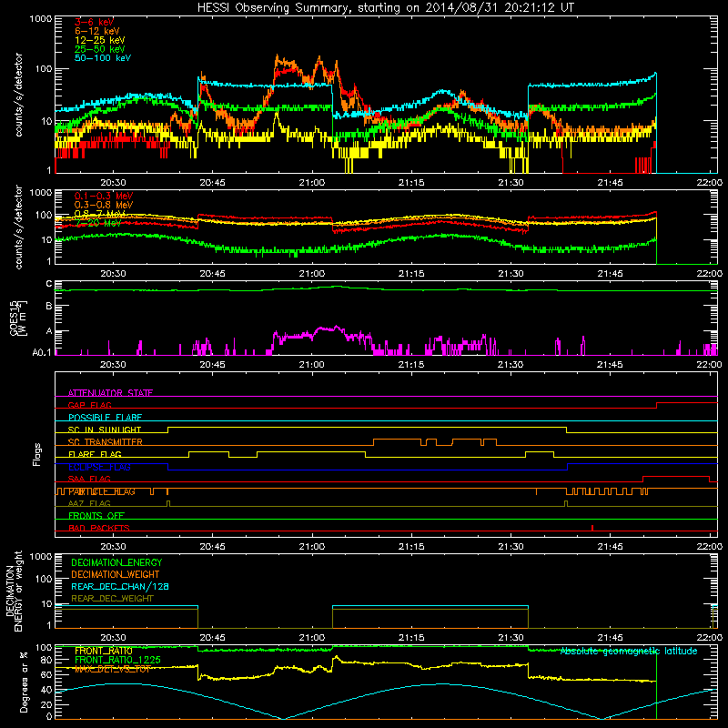Click the POSSIBLE_FLARE flag label
The image size is (728, 728).
(x=105, y=417)
